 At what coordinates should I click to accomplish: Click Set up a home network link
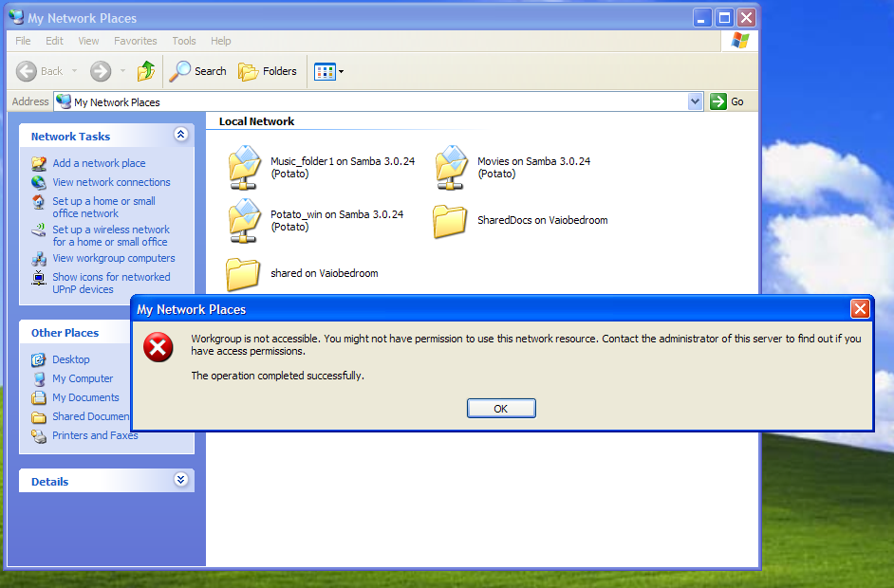pyautogui.click(x=103, y=208)
